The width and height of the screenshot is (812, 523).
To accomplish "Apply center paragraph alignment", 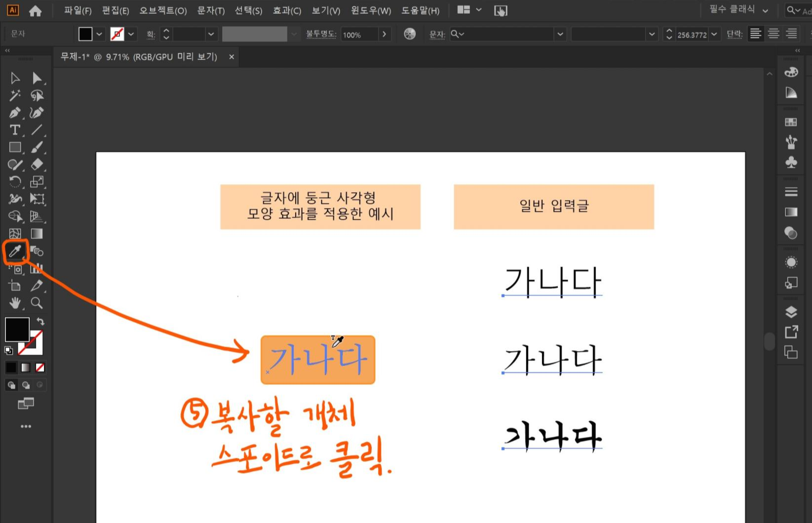I will 773,34.
